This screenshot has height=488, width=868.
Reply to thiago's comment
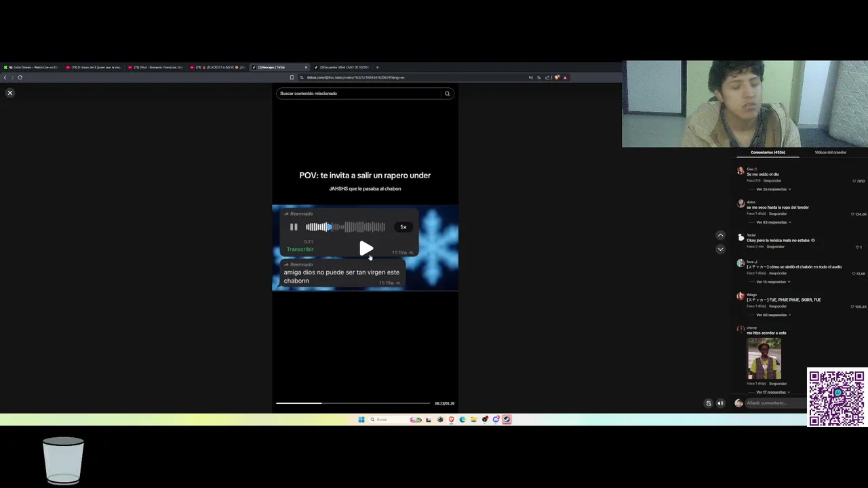point(778,306)
